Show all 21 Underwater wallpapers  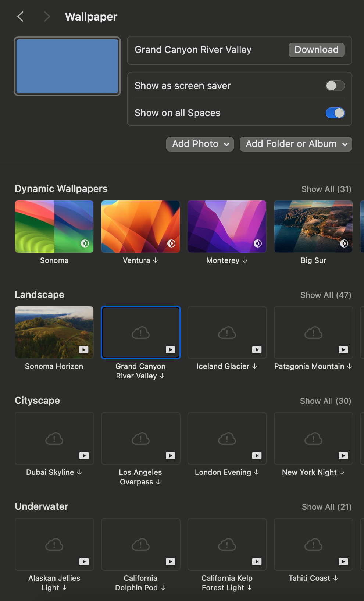326,507
